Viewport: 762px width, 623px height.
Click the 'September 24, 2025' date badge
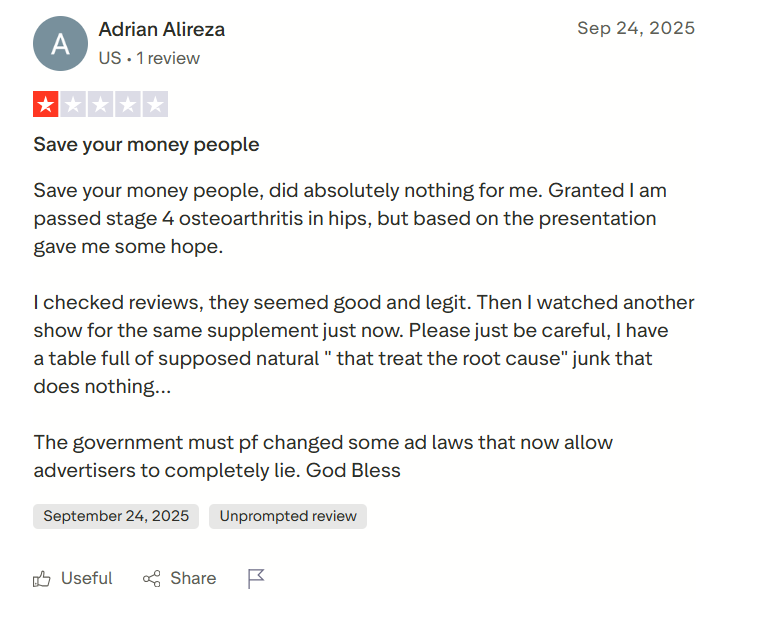[x=116, y=516]
